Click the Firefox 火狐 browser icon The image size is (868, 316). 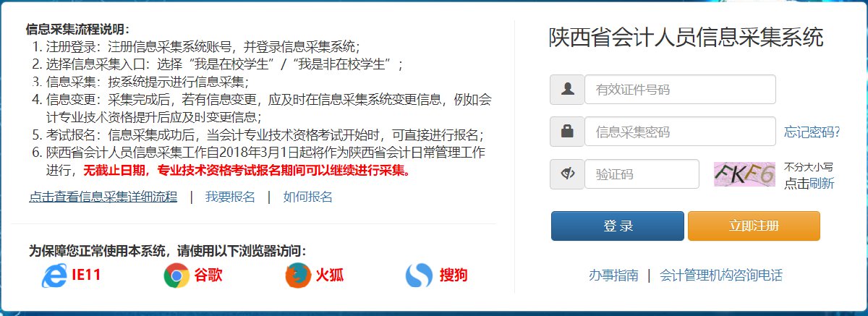[x=297, y=276]
